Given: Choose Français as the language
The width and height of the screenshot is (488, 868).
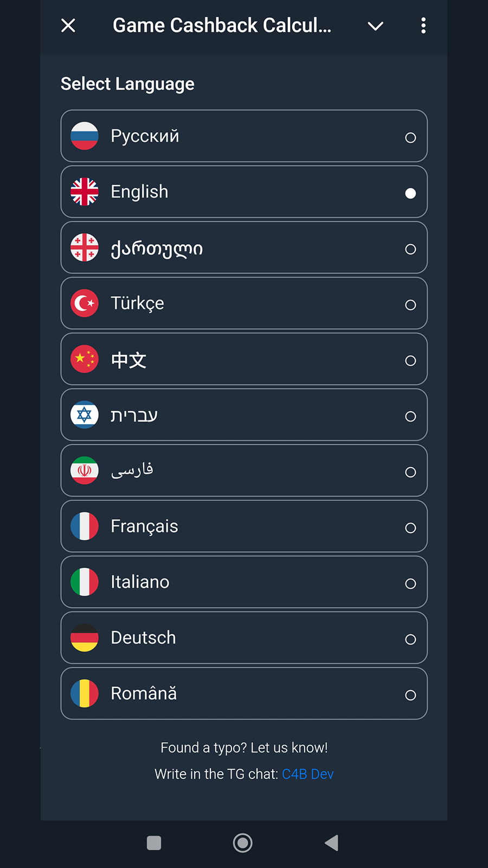Looking at the screenshot, I should pyautogui.click(x=244, y=526).
